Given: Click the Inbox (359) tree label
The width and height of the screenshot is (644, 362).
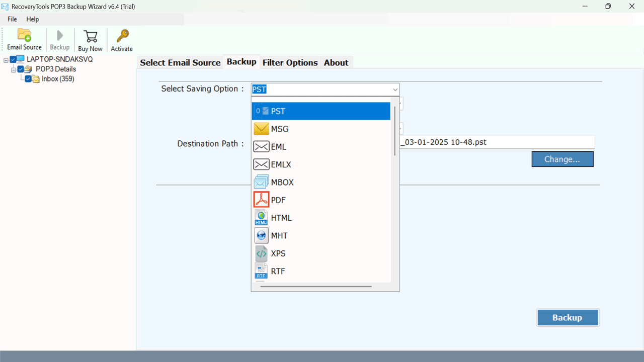Looking at the screenshot, I should (x=58, y=79).
